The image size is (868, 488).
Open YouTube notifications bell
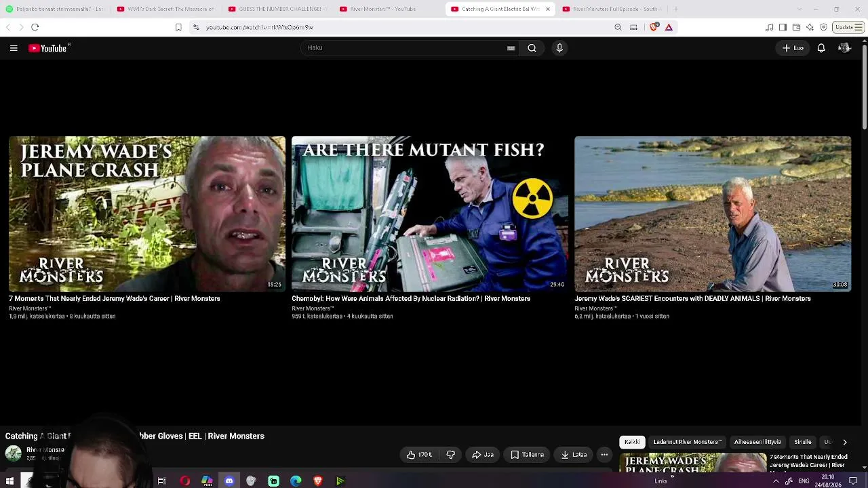click(821, 48)
